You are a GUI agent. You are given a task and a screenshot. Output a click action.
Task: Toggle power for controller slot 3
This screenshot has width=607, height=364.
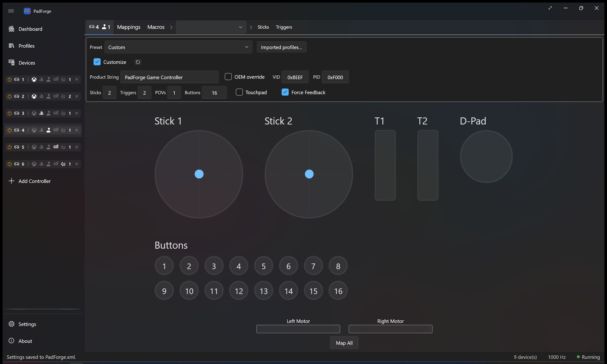10,113
